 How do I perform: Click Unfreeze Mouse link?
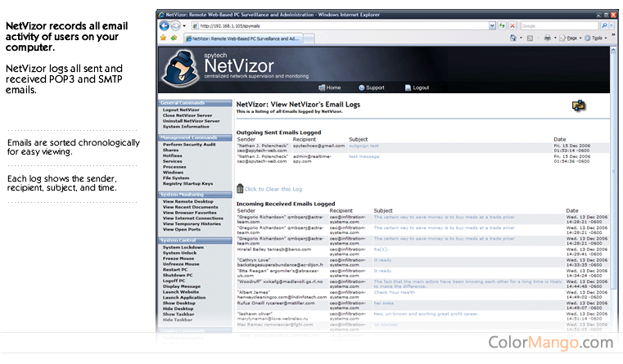(x=181, y=264)
